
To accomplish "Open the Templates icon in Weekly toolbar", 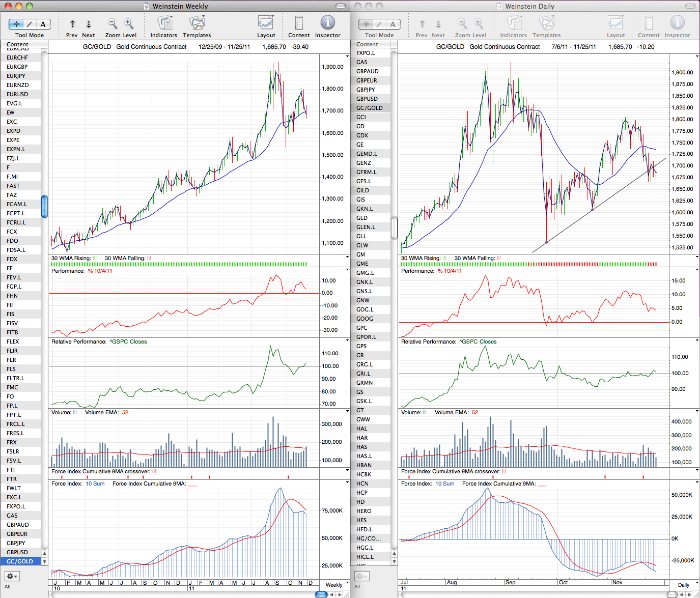I will point(197,23).
